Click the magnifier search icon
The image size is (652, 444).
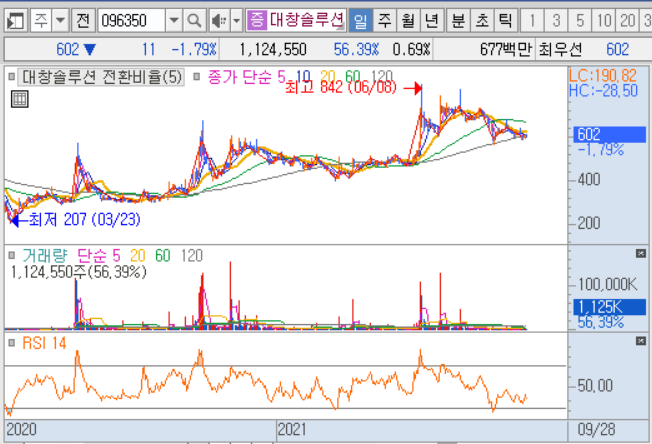[x=194, y=20]
